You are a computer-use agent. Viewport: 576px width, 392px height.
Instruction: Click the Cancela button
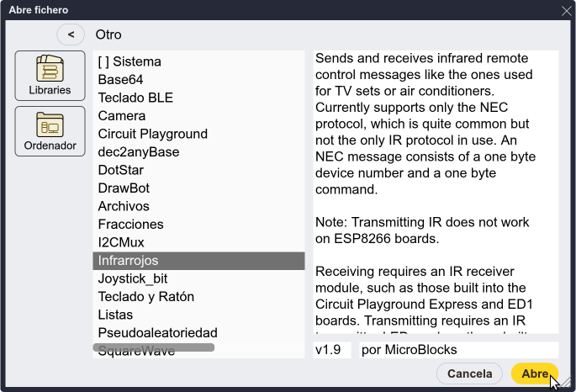tap(469, 373)
